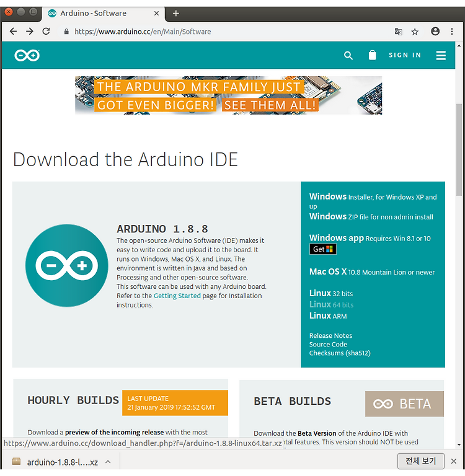Click Download the Arduino IDE title
The width and height of the screenshot is (465, 476).
pyautogui.click(x=125, y=159)
